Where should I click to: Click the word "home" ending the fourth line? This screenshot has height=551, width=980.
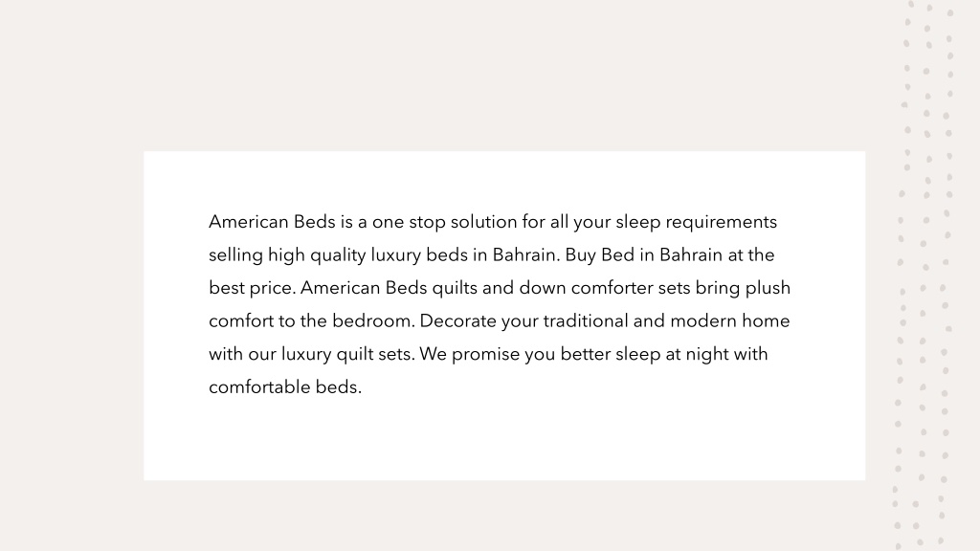click(x=766, y=321)
